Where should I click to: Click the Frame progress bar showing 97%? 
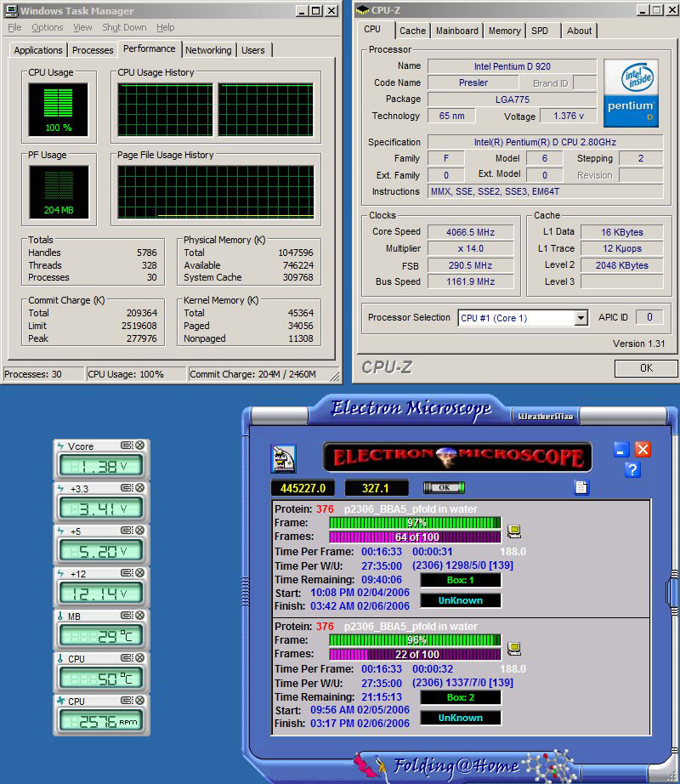(415, 523)
